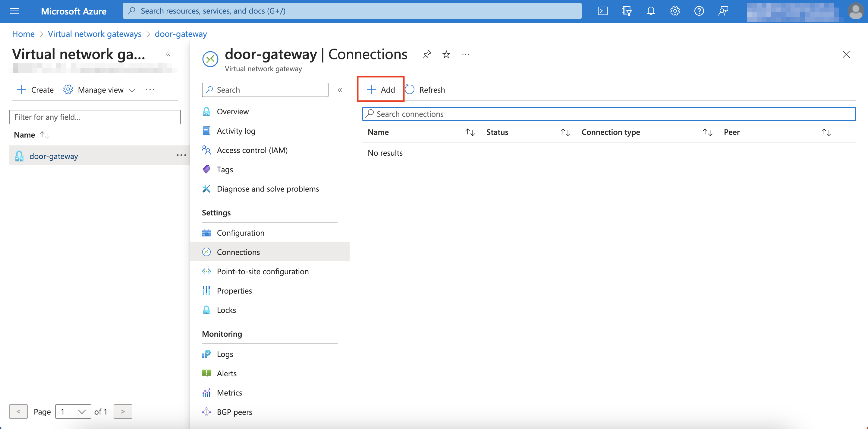The height and width of the screenshot is (429, 868).
Task: Favorite door-gateway using the star icon
Action: (x=446, y=54)
